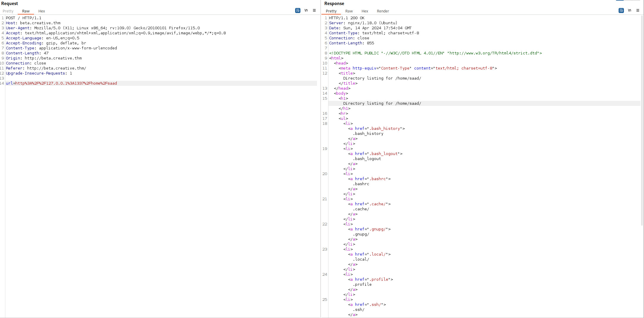The height and width of the screenshot is (318, 644).
Task: Click the Host: beta.creative.thm header
Action: point(33,23)
